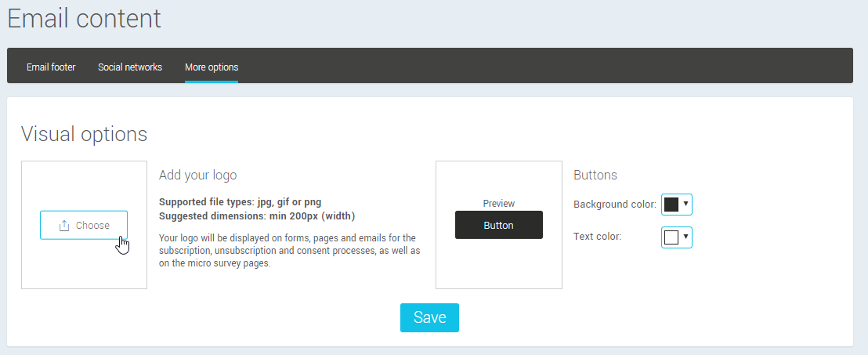Image resolution: width=868 pixels, height=355 pixels.
Task: Click the Preview label above the sample button
Action: click(x=499, y=204)
